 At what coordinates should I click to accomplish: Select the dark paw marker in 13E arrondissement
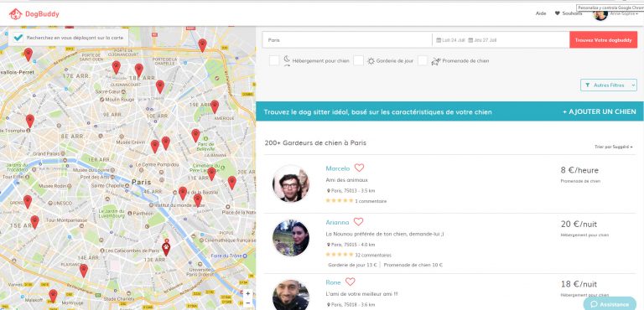166,248
